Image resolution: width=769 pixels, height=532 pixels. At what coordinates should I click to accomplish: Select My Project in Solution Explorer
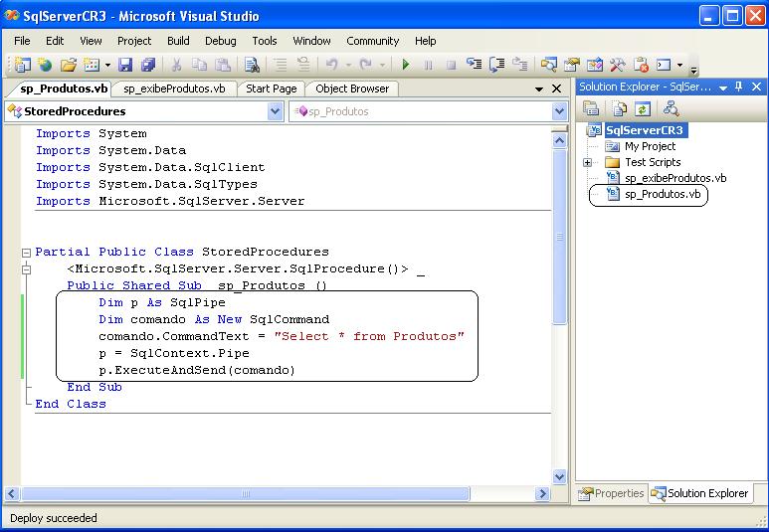pos(650,146)
